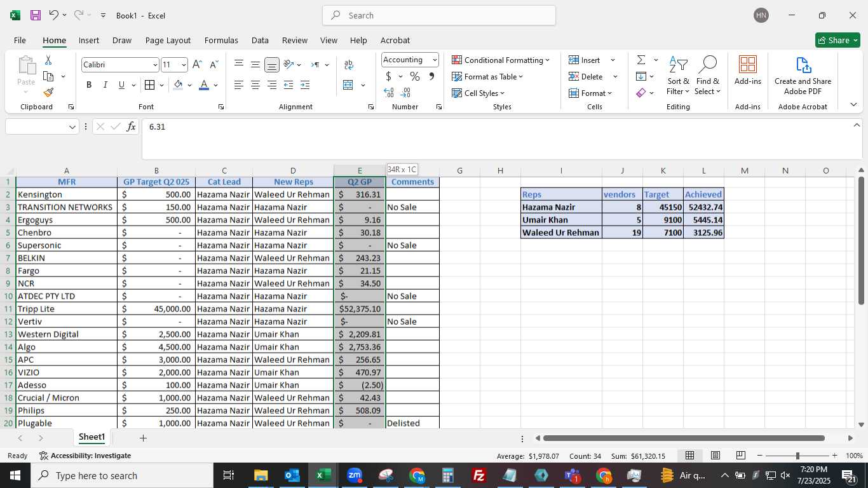
Task: Switch to the Data tab
Action: (x=260, y=40)
